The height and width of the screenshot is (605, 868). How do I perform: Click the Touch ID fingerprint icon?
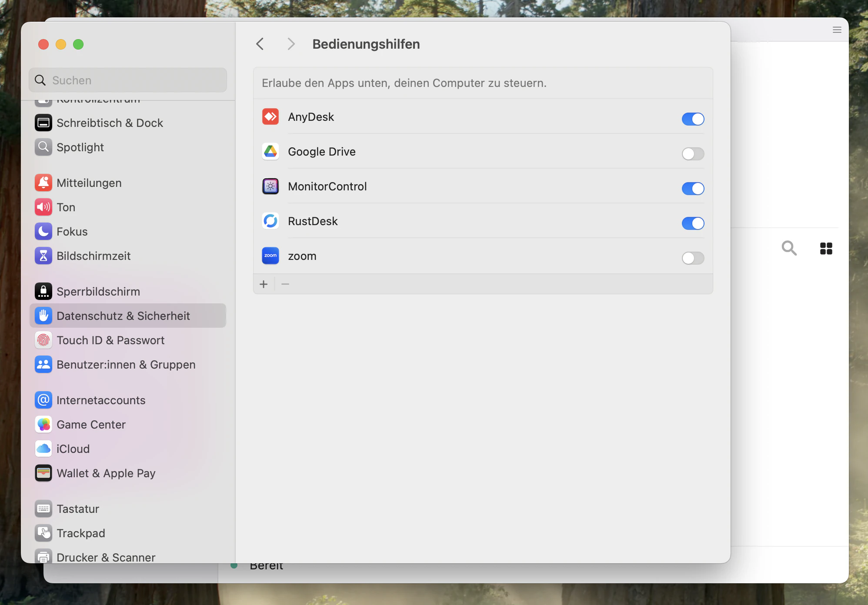(x=43, y=340)
